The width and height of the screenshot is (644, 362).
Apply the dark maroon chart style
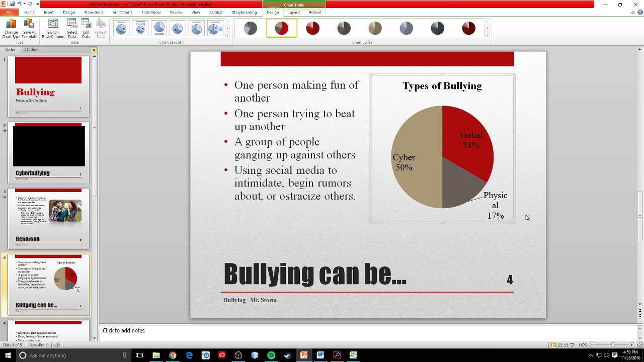[x=468, y=28]
